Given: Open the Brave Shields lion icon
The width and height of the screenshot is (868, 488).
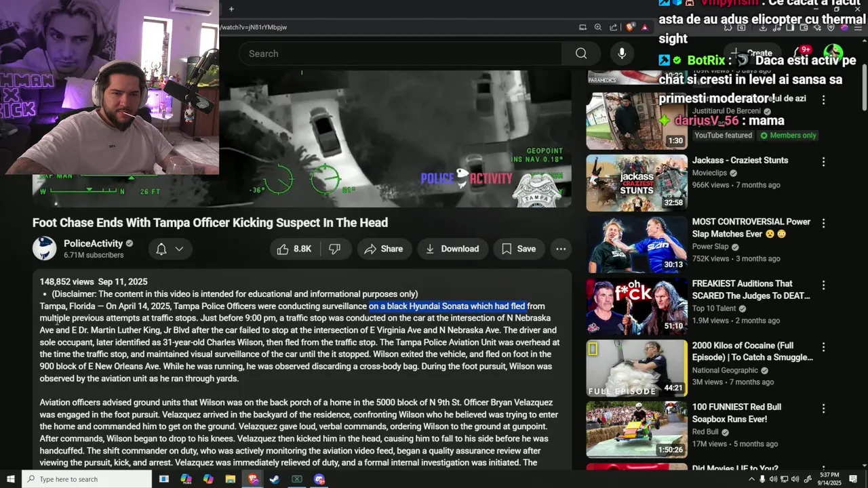Looking at the screenshot, I should coord(630,27).
